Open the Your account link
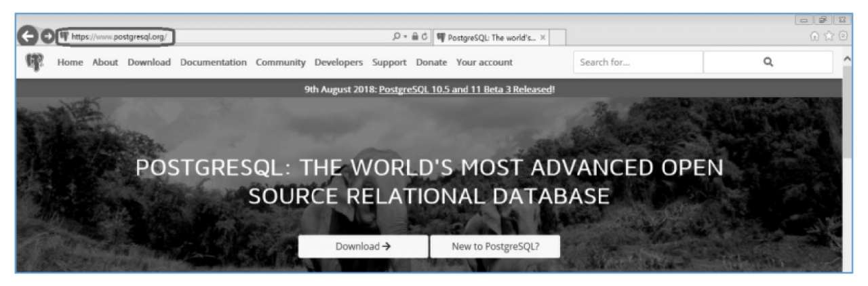This screenshot has width=868, height=286. 484,62
